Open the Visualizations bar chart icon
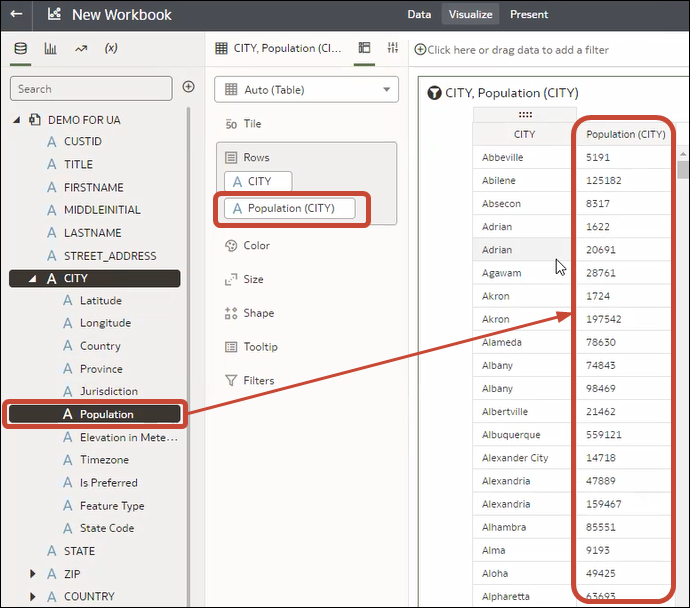 point(50,48)
